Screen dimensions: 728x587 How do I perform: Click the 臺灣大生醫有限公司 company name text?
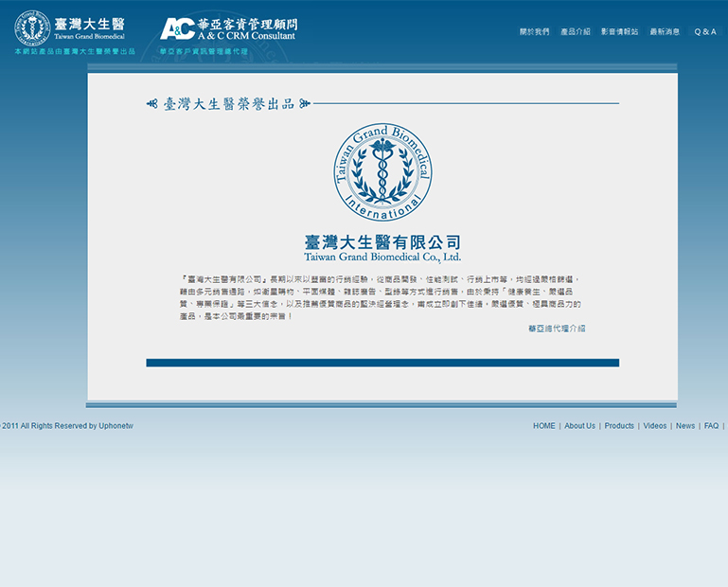click(x=382, y=242)
